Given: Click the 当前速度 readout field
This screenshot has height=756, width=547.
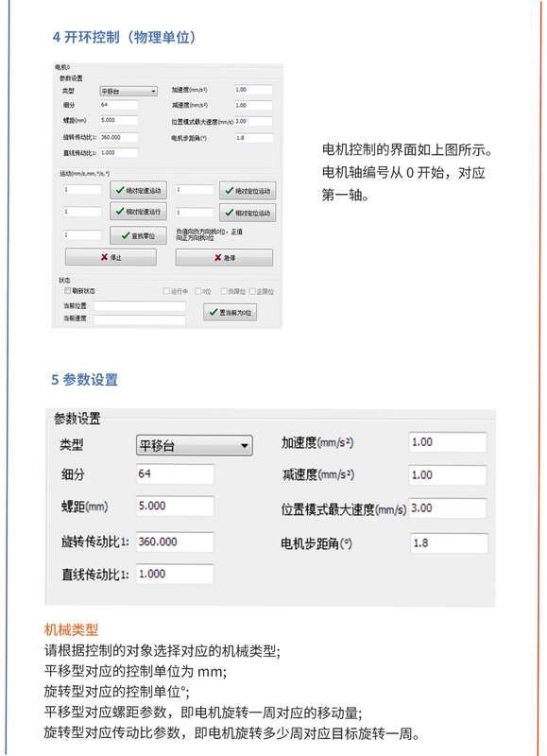Looking at the screenshot, I should coord(139,319).
